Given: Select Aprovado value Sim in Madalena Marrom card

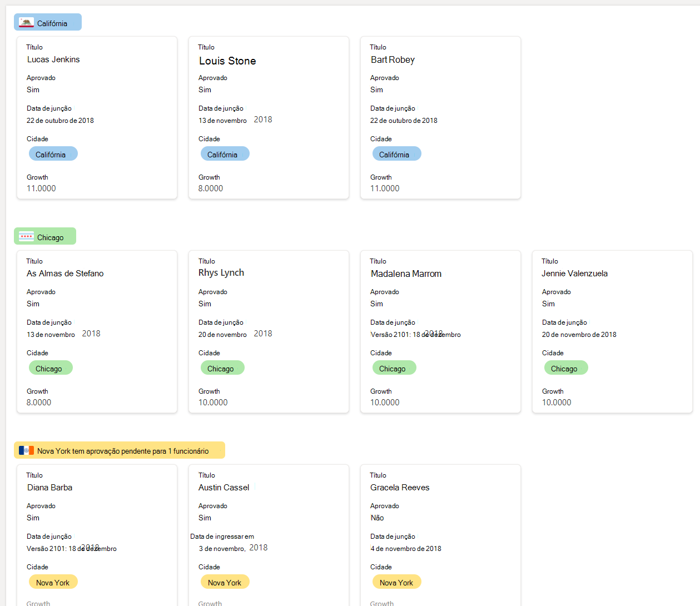Looking at the screenshot, I should 376,304.
